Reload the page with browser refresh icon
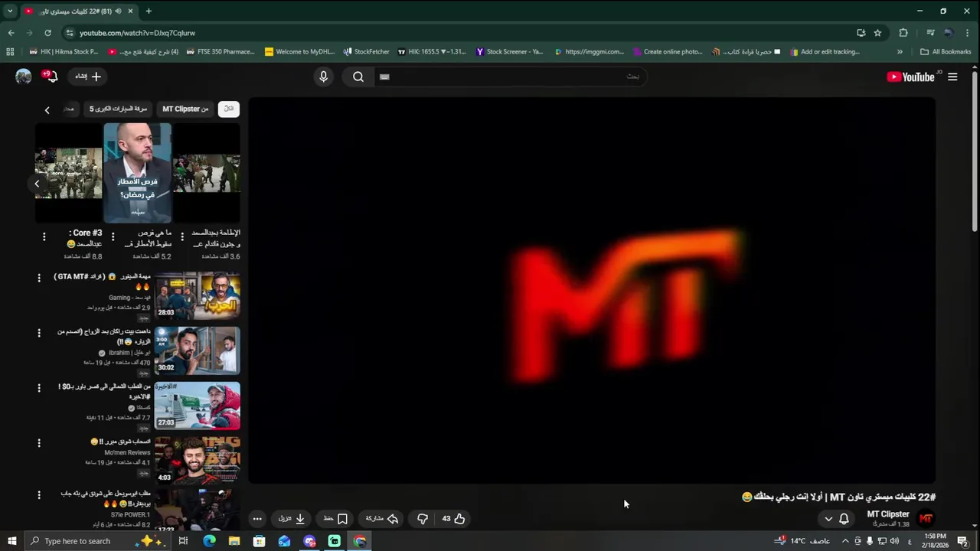This screenshot has width=980, height=551. (47, 33)
